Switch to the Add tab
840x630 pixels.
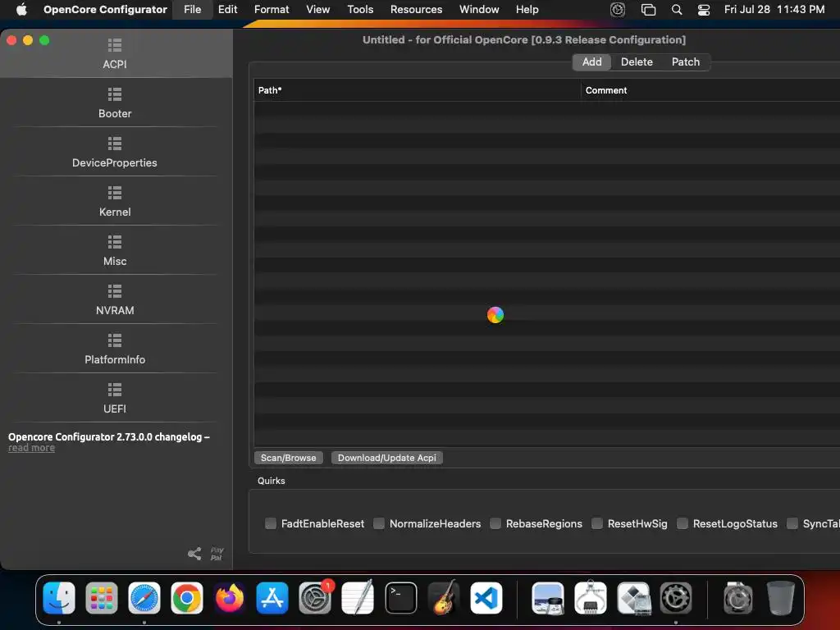click(592, 62)
